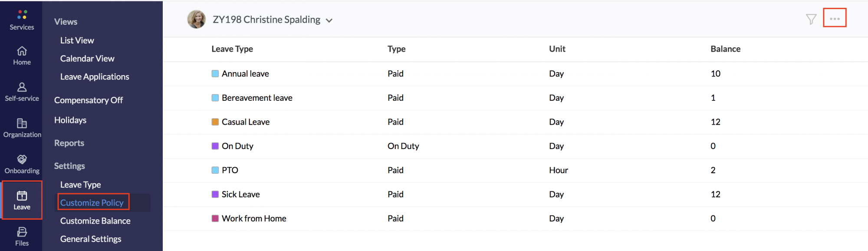Switch to Calendar View
This screenshot has width=868, height=251.
click(87, 59)
